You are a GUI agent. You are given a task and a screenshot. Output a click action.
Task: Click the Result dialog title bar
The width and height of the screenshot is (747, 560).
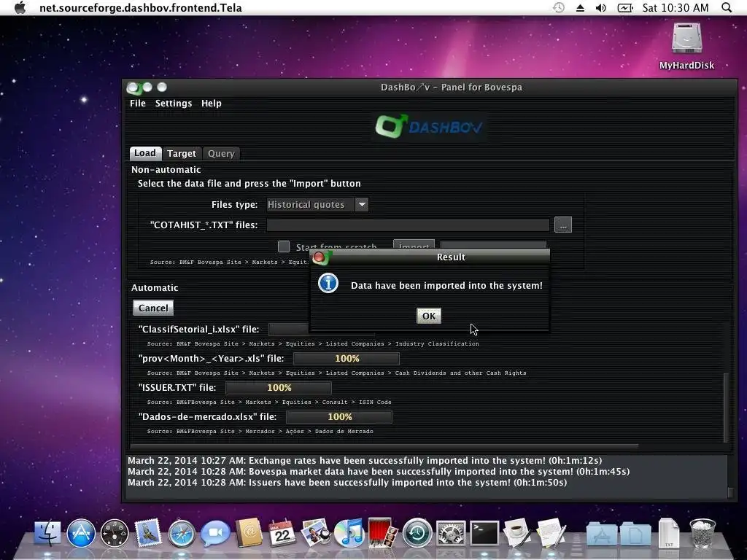coord(430,257)
